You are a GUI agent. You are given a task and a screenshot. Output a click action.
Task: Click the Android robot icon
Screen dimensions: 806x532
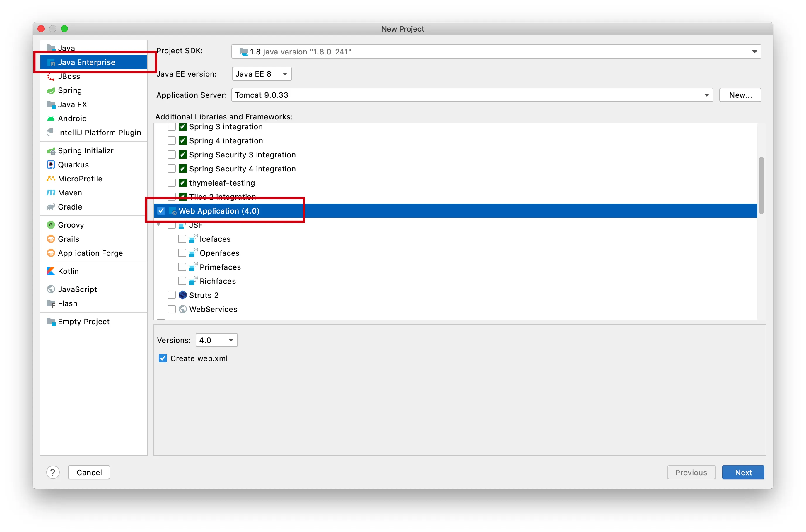(x=51, y=119)
